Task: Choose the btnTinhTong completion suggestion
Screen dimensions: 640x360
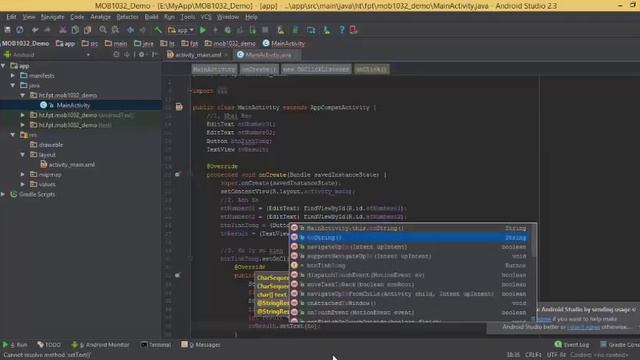Action: tap(409, 266)
